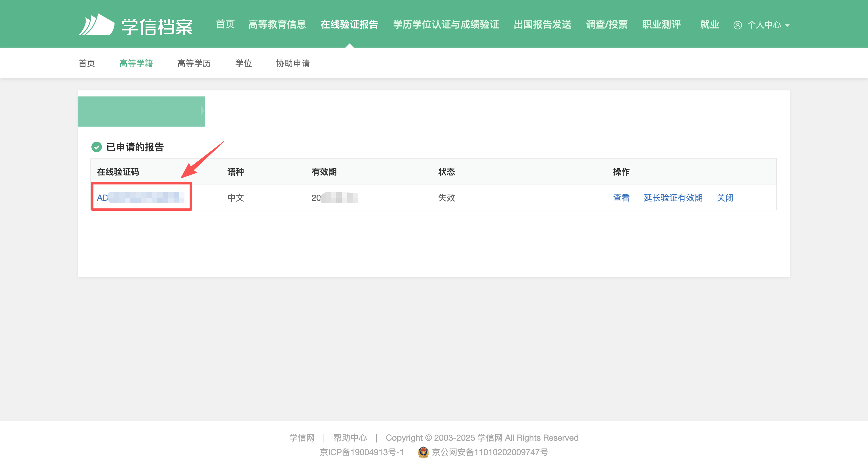This screenshot has height=469, width=868.
Task: Expand the 个人中心 dropdown arrow
Action: pos(787,26)
